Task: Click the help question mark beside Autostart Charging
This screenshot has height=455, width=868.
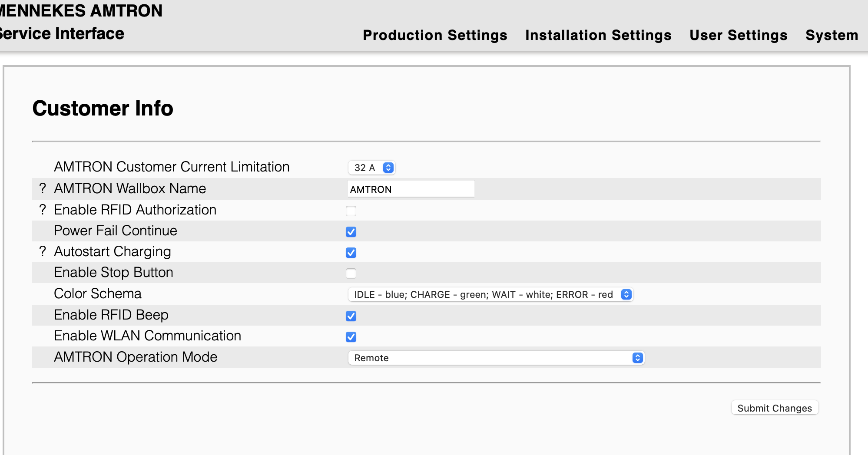Action: point(42,251)
